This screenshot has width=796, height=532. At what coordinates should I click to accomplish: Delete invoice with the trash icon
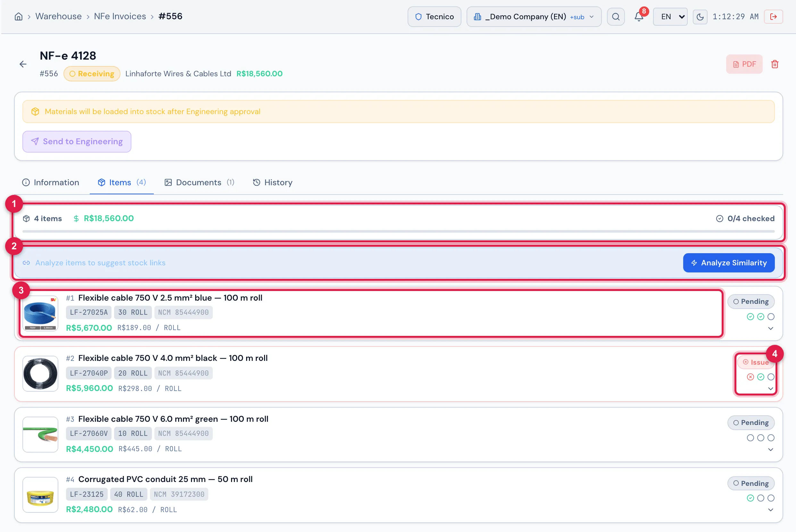[x=775, y=64]
